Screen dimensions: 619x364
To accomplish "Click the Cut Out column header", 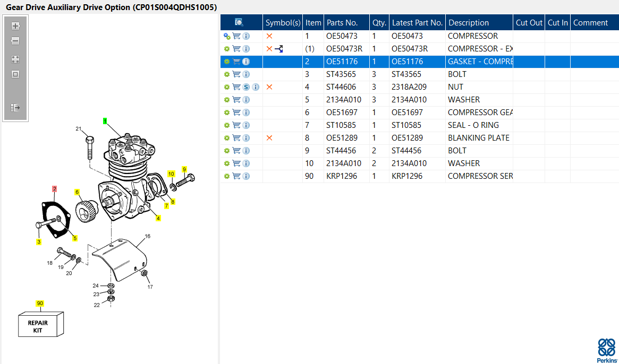I will (529, 22).
